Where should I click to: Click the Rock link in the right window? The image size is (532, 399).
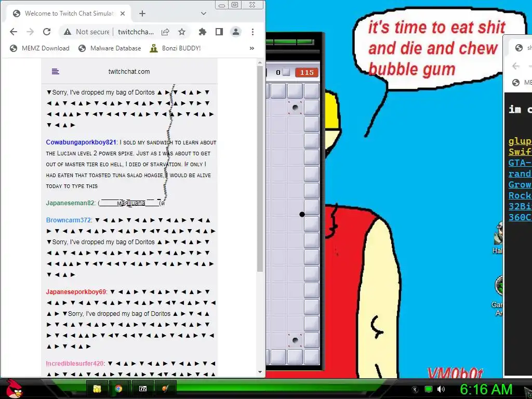pos(520,195)
